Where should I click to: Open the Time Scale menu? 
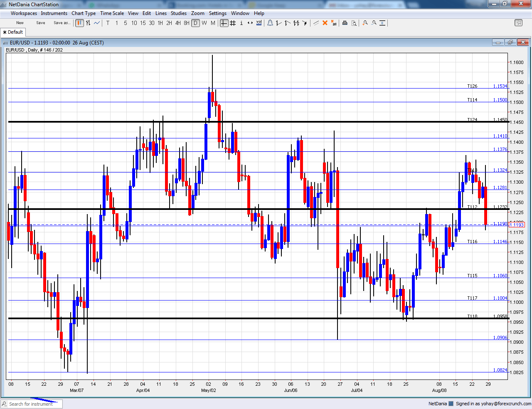click(x=112, y=13)
